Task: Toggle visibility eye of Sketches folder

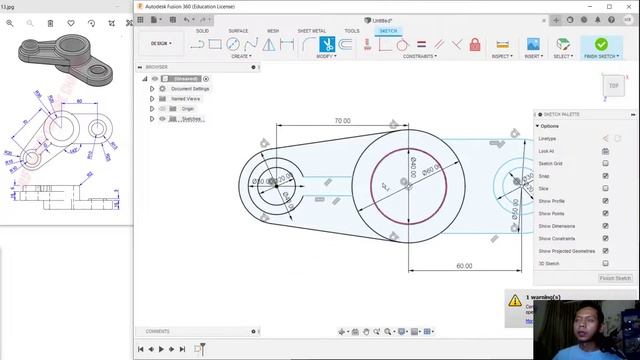Action: [162, 119]
